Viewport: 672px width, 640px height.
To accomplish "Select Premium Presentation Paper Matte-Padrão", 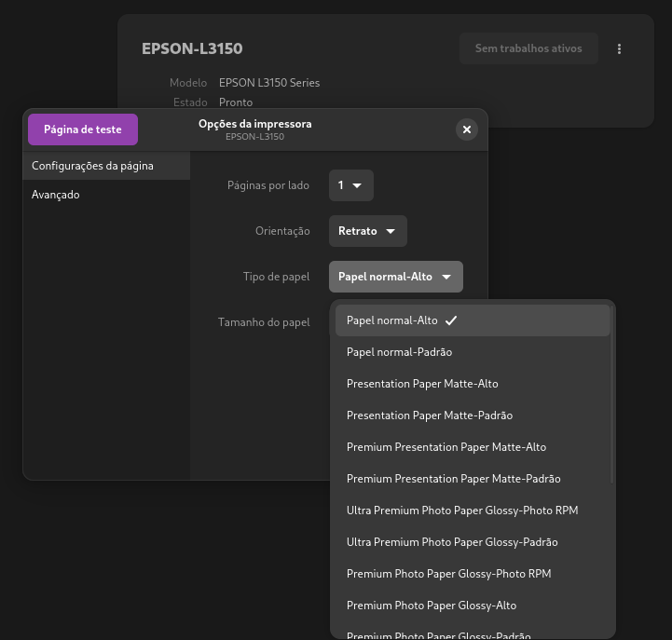I will click(473, 479).
